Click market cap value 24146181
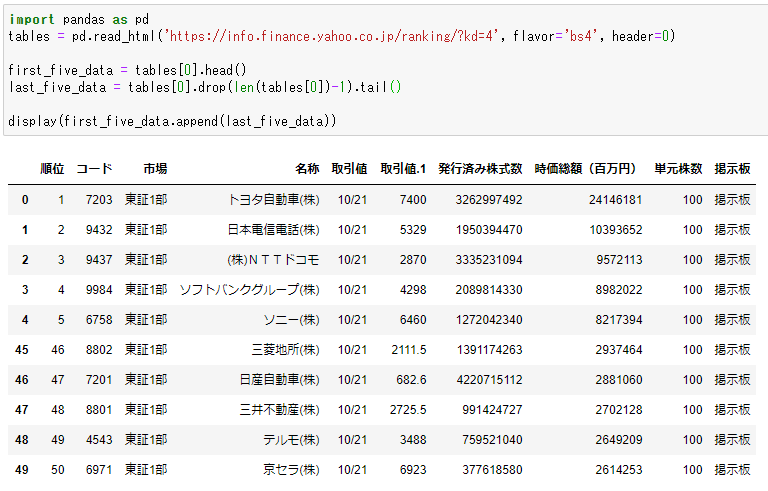Viewport: 768px width, 491px height. click(x=615, y=200)
